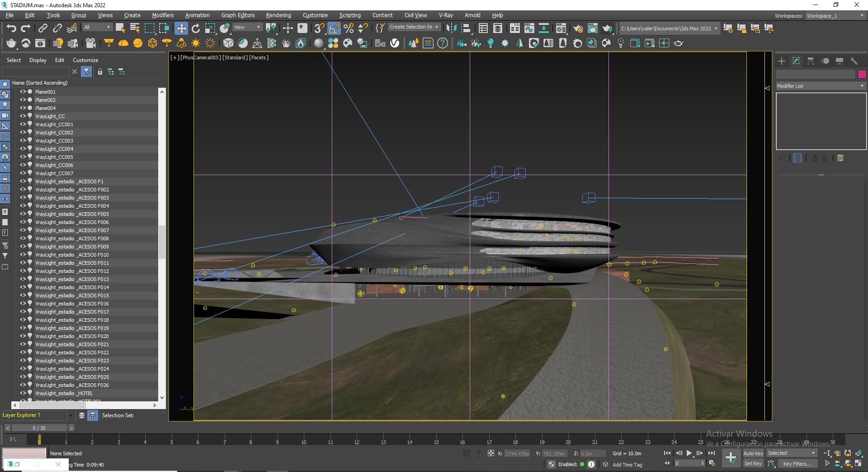Click the time slider showing 0 / 30
Viewport: 868px width, 472px height.
pos(39,428)
